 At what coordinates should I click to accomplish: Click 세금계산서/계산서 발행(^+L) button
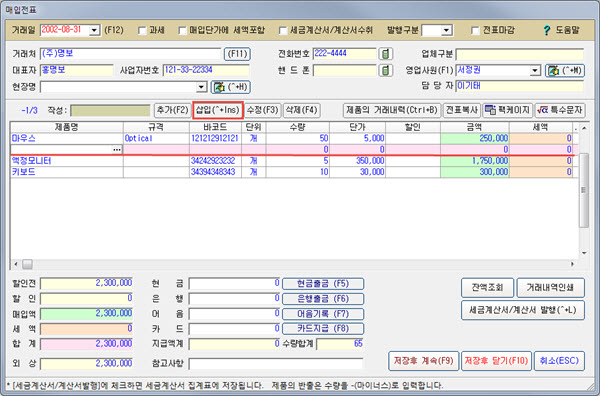tap(523, 310)
